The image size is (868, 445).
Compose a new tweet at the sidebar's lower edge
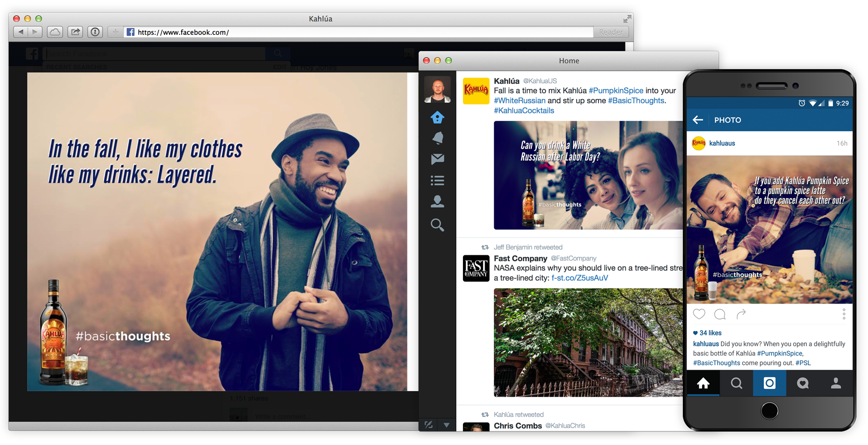click(x=428, y=425)
